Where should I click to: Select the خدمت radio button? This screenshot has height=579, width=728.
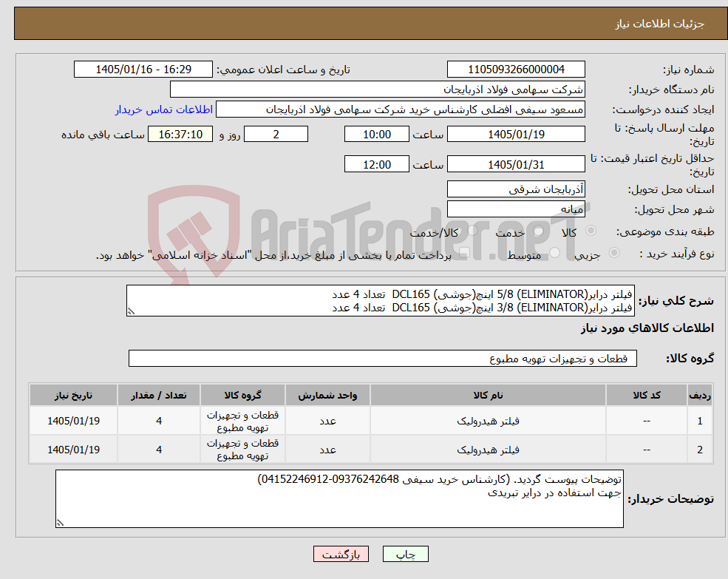pos(539,231)
